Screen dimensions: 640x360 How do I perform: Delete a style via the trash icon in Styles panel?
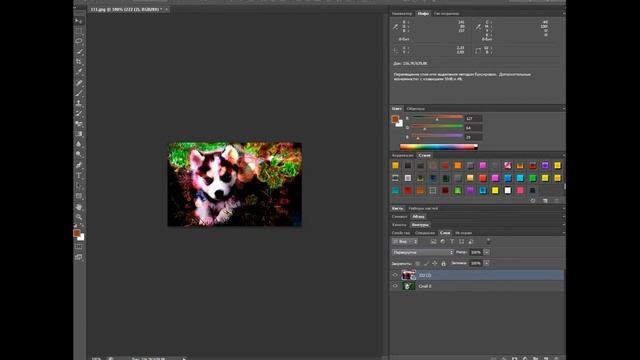point(556,201)
